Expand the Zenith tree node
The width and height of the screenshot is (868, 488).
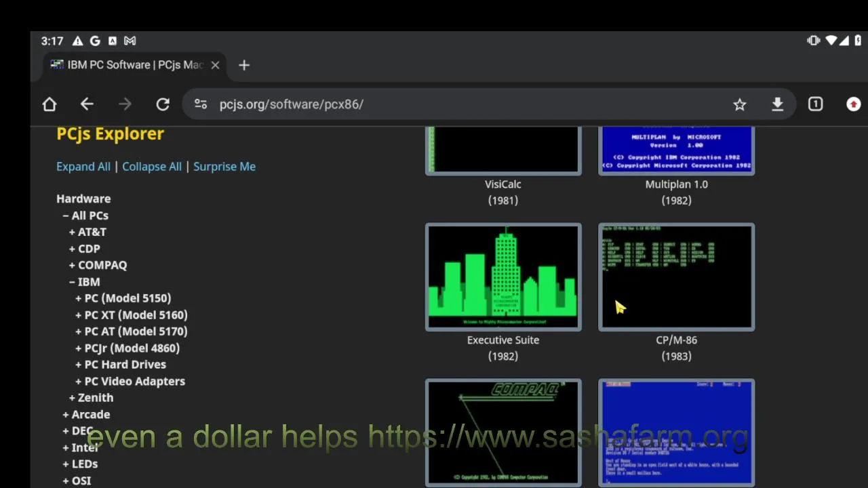coord(91,398)
